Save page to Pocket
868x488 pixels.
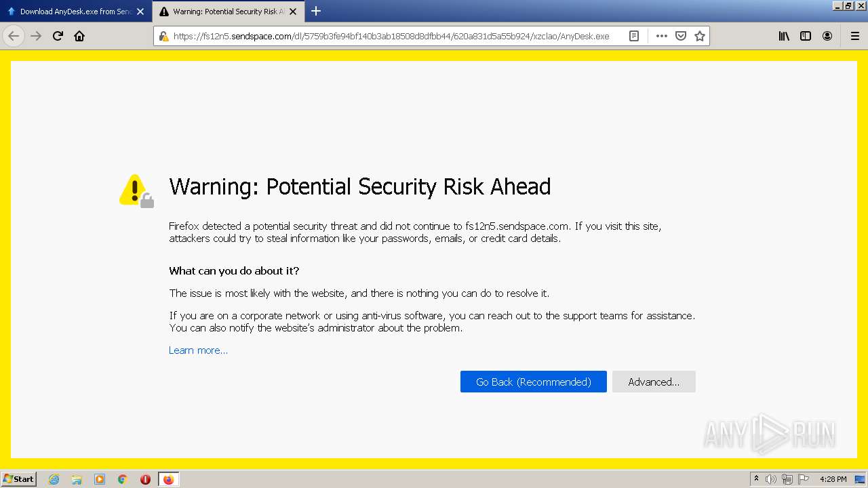click(681, 36)
